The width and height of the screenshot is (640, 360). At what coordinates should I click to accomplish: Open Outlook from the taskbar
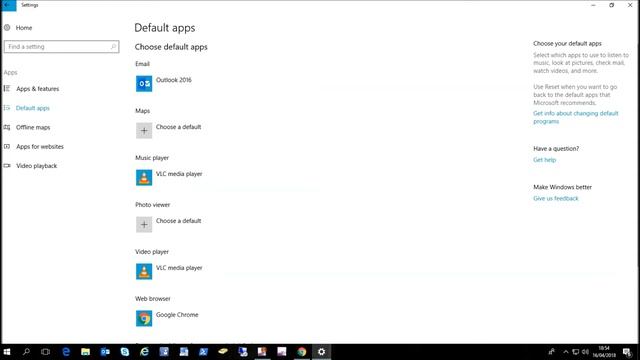(x=105, y=352)
